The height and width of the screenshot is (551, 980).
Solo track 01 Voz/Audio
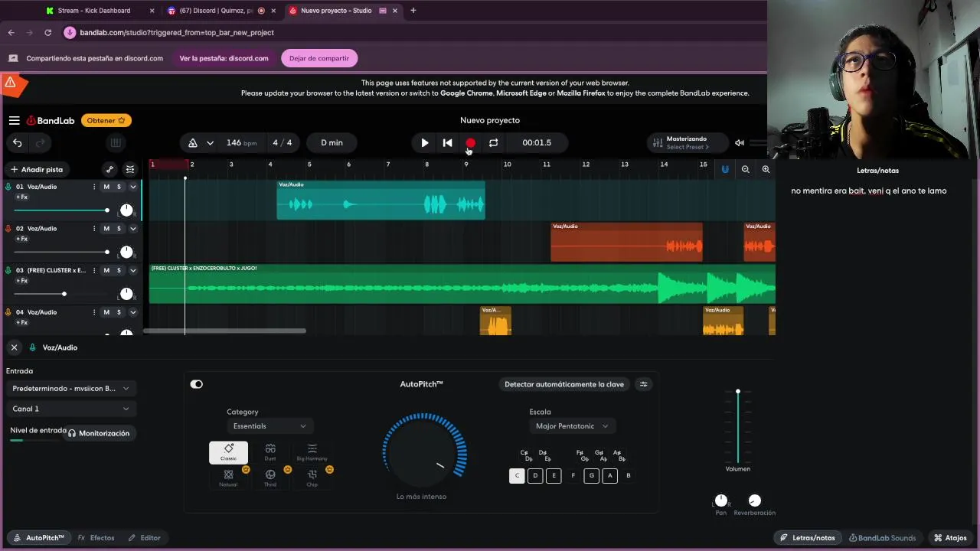pyautogui.click(x=119, y=187)
